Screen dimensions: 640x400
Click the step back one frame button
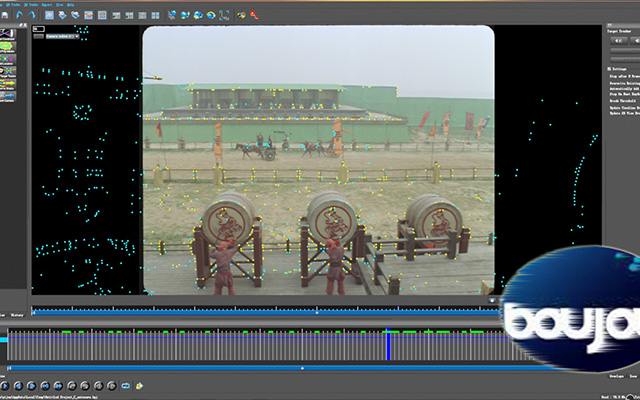18,386
